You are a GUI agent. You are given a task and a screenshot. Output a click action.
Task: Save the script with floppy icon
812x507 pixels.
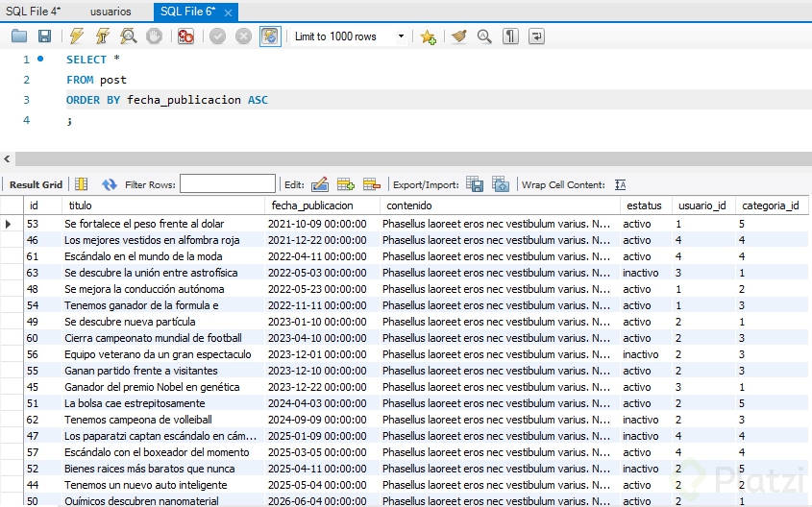[x=44, y=36]
